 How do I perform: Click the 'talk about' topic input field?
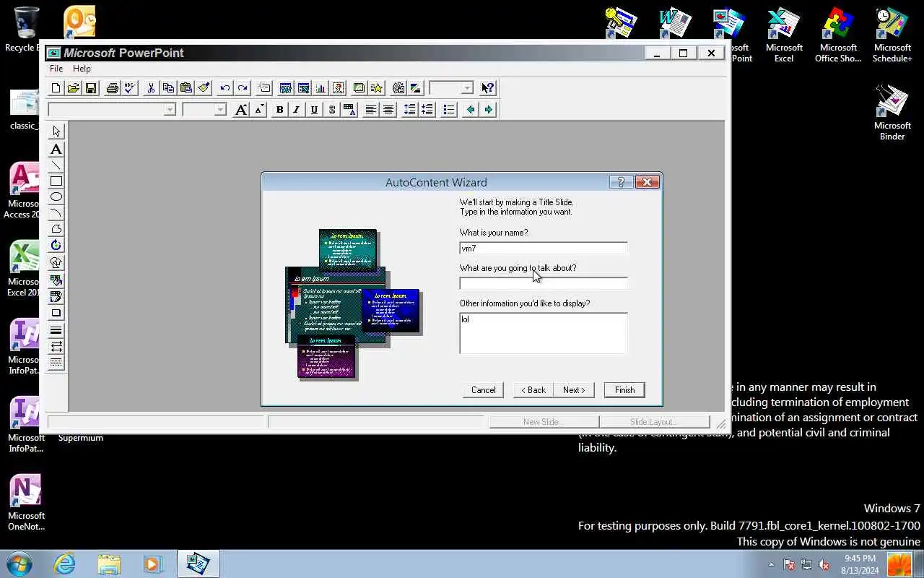click(x=544, y=284)
